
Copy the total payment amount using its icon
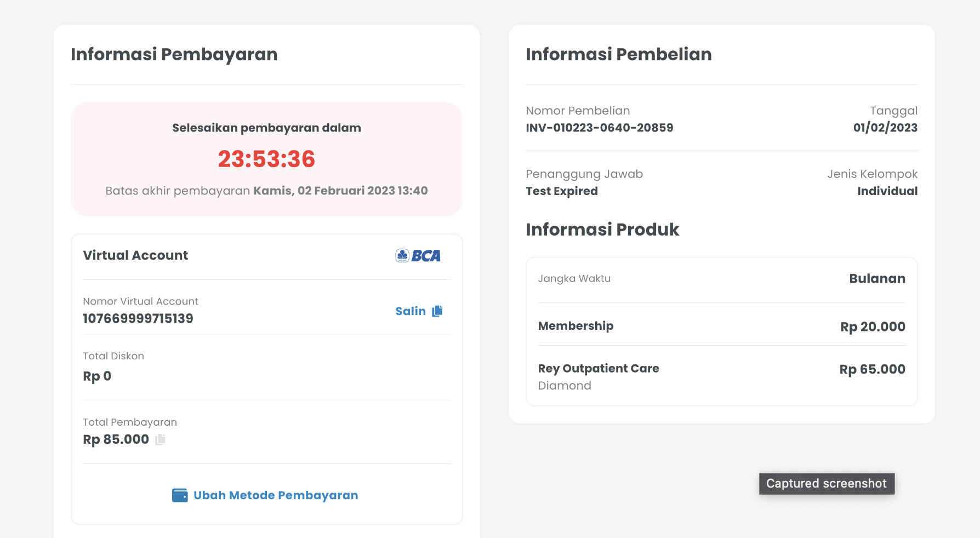click(x=160, y=439)
